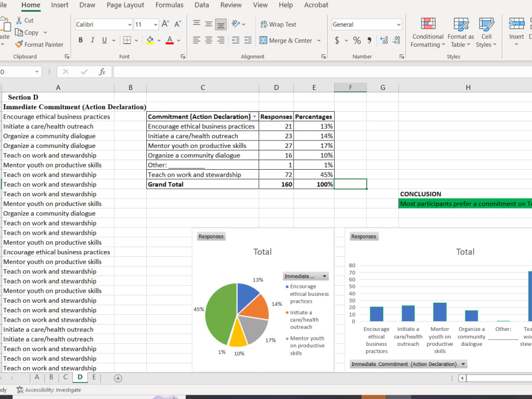Open the Font size 11 dropdown
Viewport: 532px width, 399px height.
click(155, 24)
